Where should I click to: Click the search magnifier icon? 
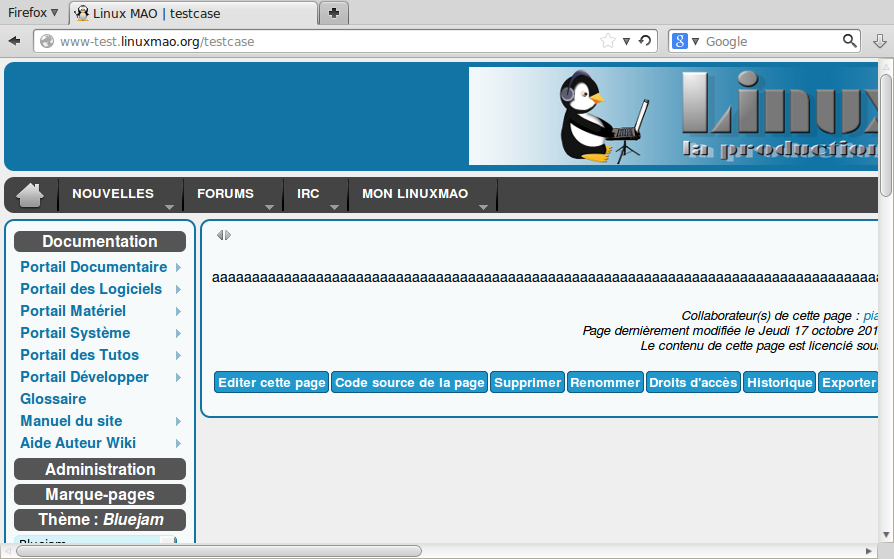pos(850,41)
